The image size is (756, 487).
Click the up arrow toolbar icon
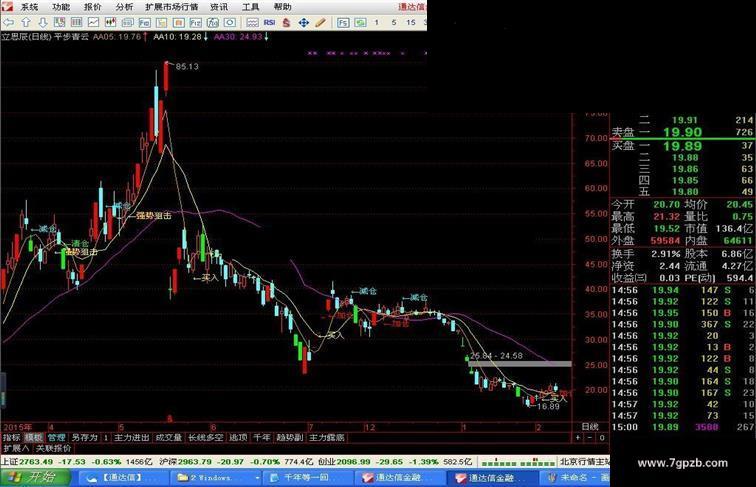pyautogui.click(x=26, y=23)
